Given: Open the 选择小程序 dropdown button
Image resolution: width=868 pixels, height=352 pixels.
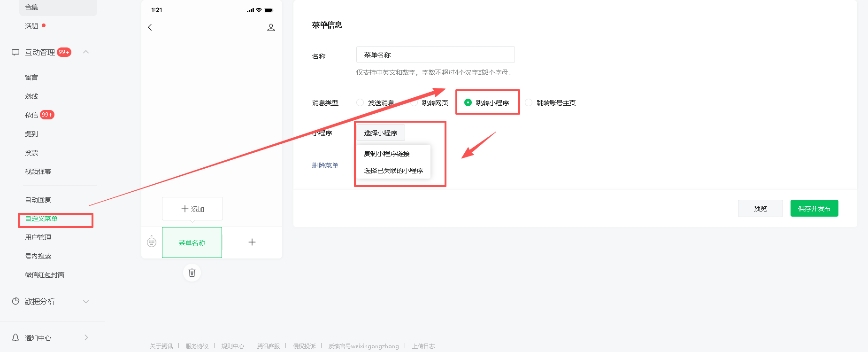Looking at the screenshot, I should (x=380, y=133).
